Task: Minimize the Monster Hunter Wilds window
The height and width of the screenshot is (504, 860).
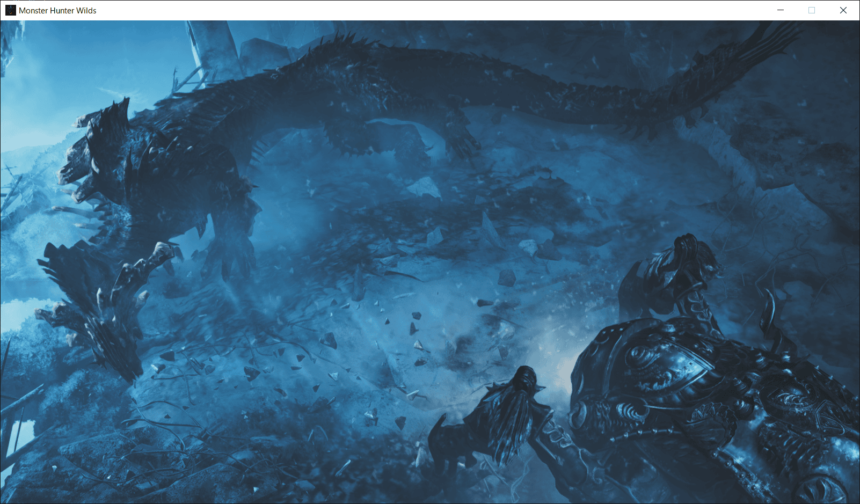Action: coord(781,10)
